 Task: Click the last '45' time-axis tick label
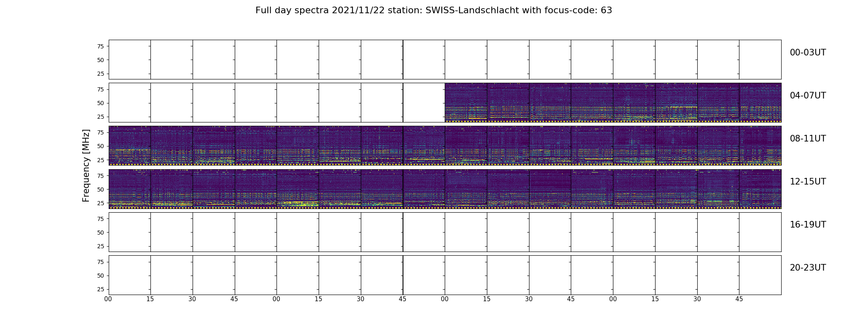[x=739, y=299]
